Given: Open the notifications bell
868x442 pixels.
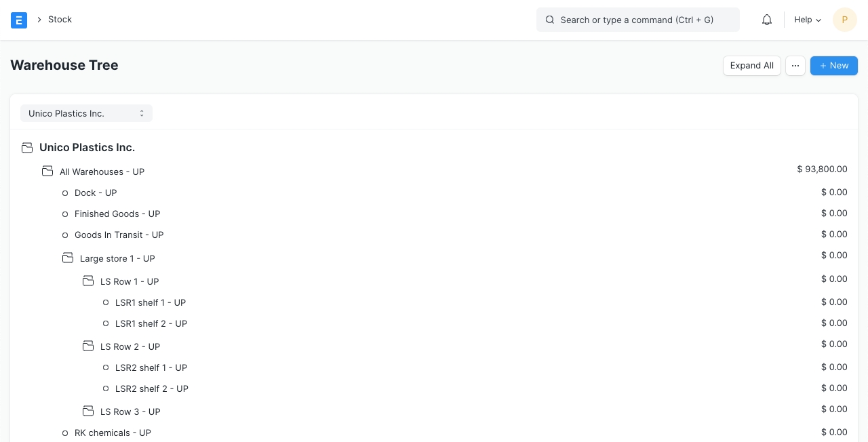Looking at the screenshot, I should tap(767, 20).
